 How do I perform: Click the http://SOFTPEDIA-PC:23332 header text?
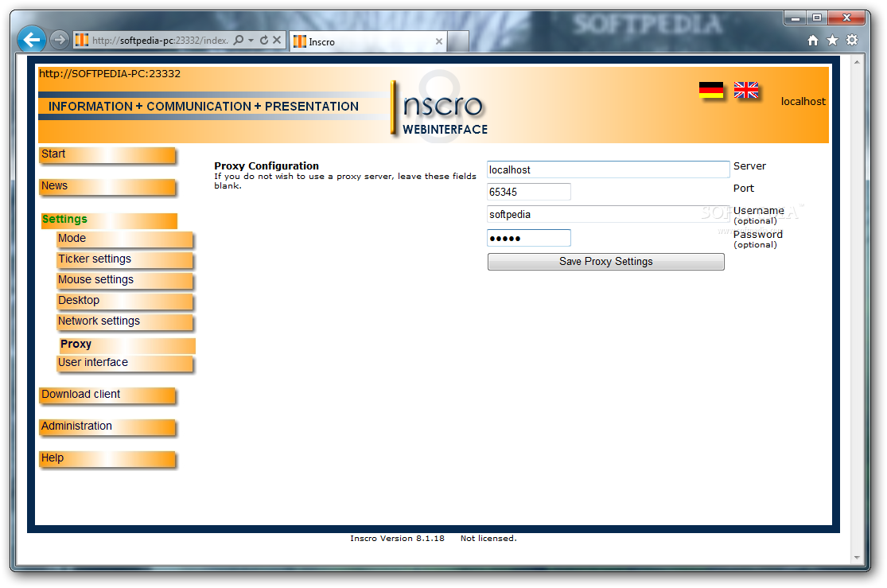click(x=110, y=73)
